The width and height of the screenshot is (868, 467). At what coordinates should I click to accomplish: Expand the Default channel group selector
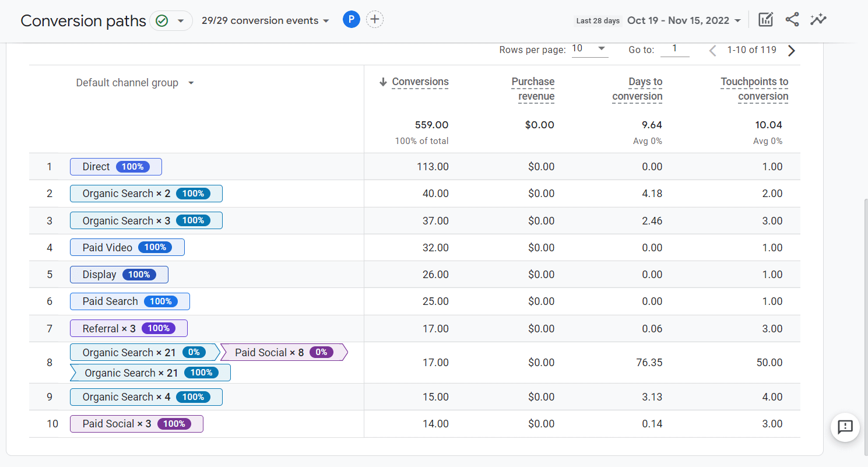click(x=135, y=83)
